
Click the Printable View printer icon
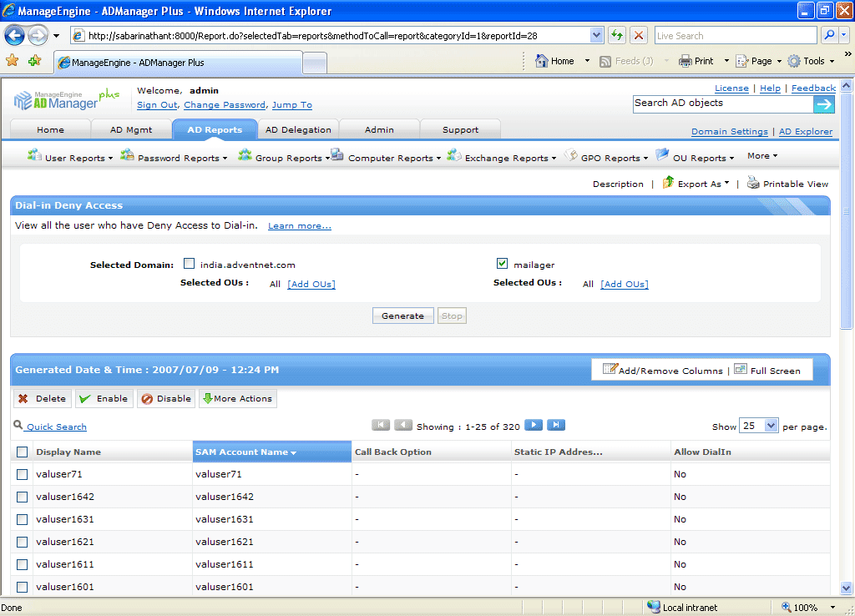click(x=753, y=183)
